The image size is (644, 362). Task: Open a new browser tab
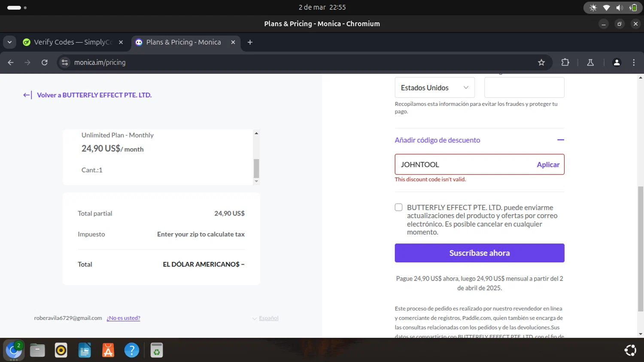250,42
